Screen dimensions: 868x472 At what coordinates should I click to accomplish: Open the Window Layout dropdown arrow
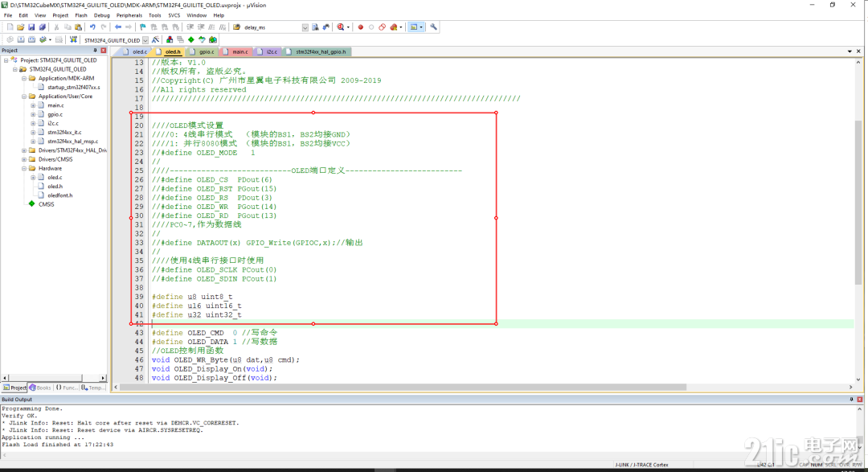pyautogui.click(x=421, y=27)
